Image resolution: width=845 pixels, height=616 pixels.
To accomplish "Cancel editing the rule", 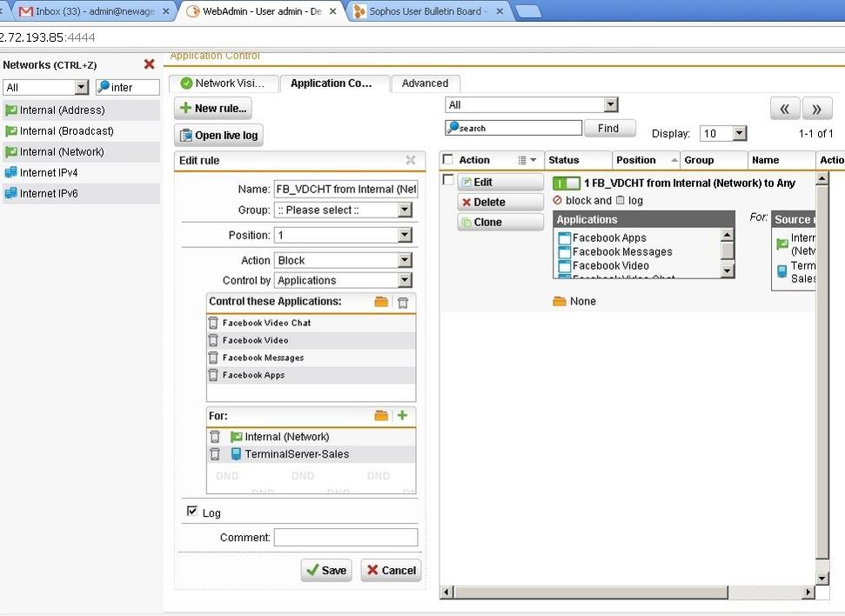I will click(392, 570).
